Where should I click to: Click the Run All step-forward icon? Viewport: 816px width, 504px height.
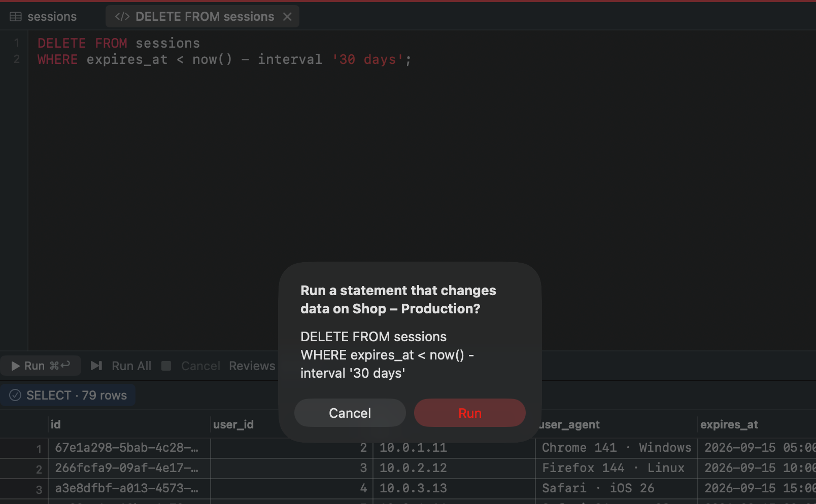pyautogui.click(x=96, y=366)
